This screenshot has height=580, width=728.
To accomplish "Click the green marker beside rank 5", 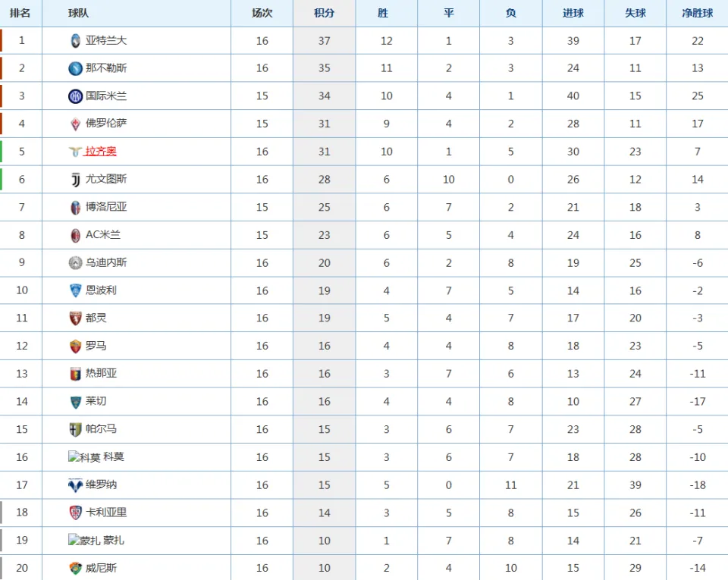I will [2, 152].
